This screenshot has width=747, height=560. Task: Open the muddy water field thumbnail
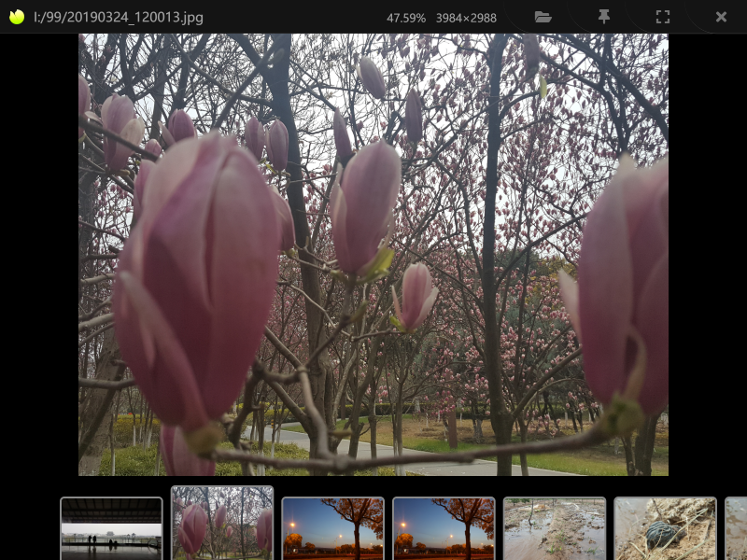[x=555, y=528]
